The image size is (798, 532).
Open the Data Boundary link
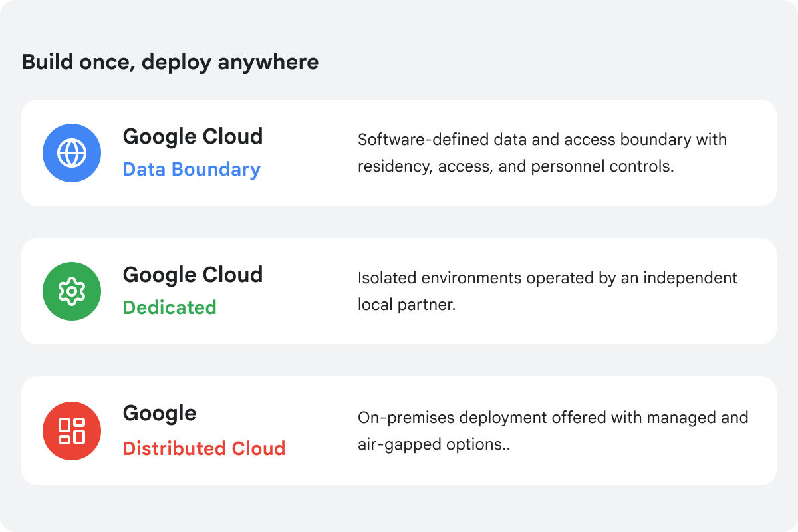[192, 170]
